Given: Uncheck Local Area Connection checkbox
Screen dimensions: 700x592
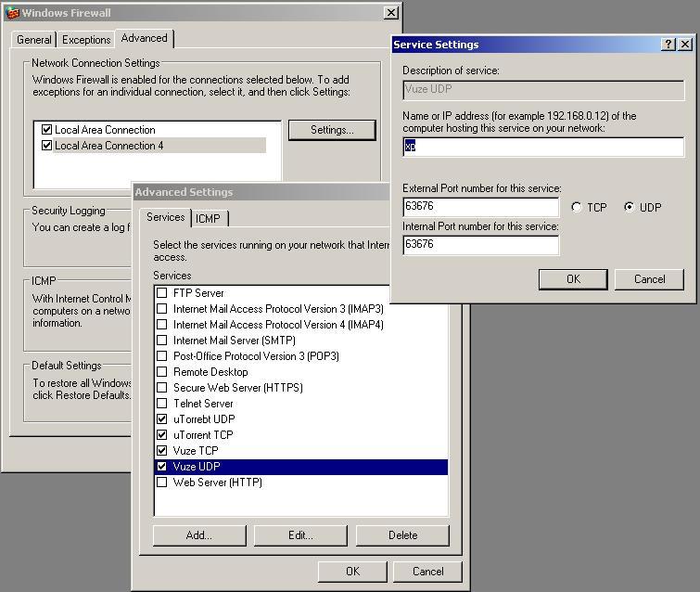Looking at the screenshot, I should click(46, 130).
